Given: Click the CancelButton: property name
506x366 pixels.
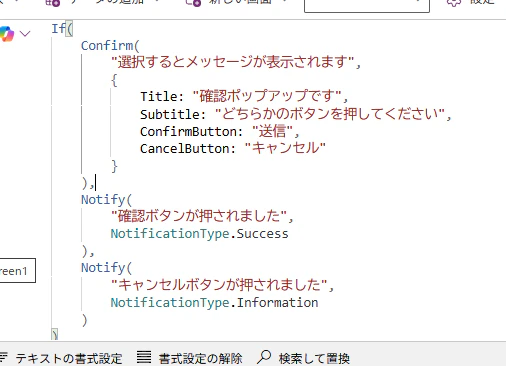Looking at the screenshot, I should click(x=187, y=149).
